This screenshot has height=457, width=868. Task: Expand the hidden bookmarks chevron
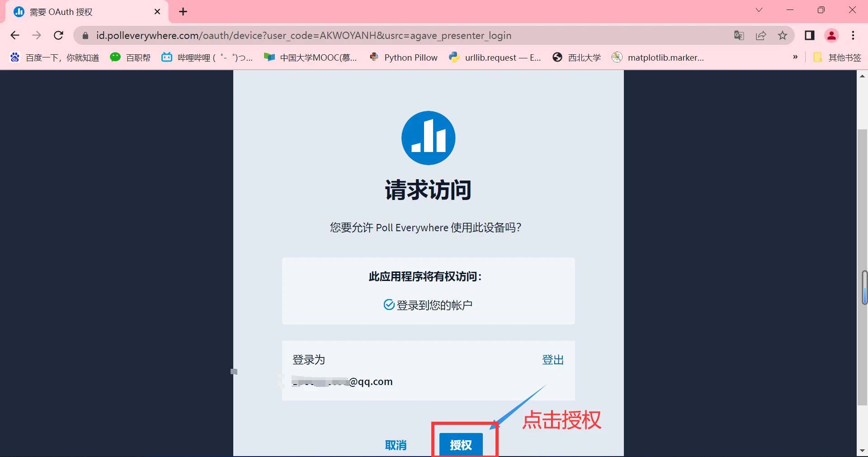point(795,57)
